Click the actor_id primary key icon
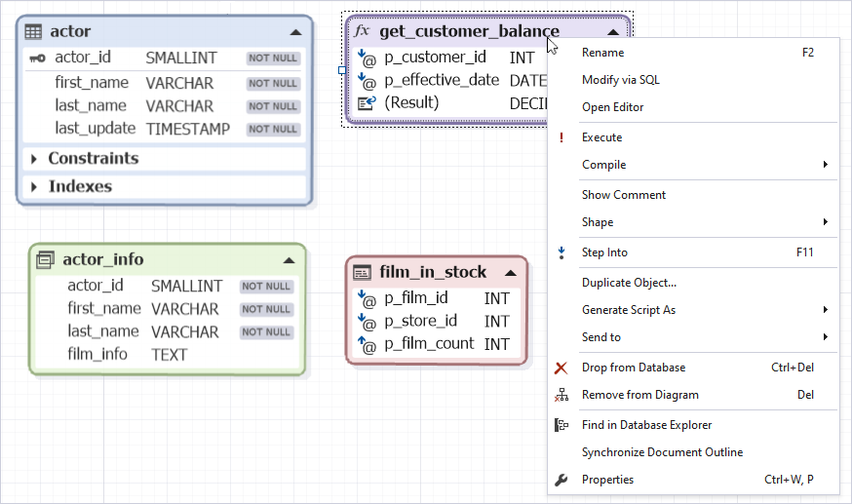Image resolution: width=852 pixels, height=504 pixels. (37, 58)
